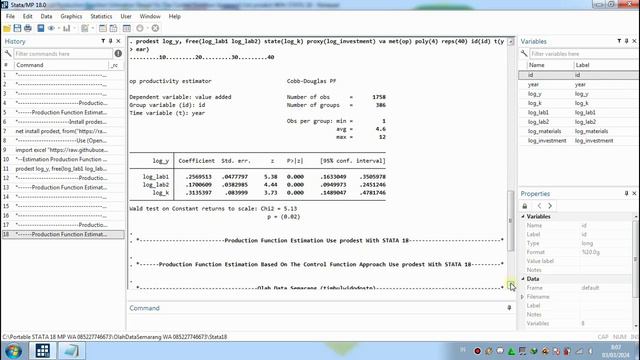Select the log_lab2 variable
This screenshot has height=360, width=640.
tap(579, 122)
